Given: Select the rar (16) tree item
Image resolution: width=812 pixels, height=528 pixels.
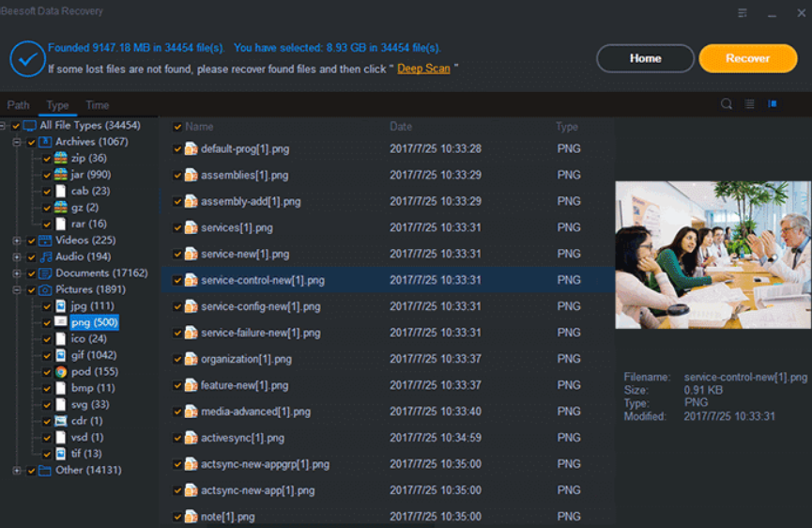Looking at the screenshot, I should pos(89,224).
